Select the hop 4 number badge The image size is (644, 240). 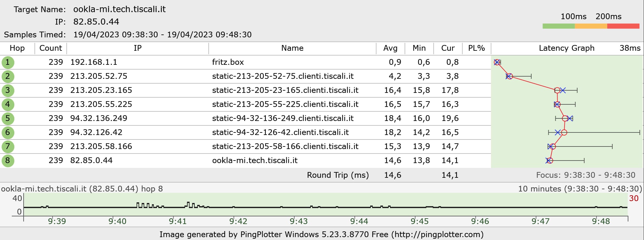(x=8, y=104)
